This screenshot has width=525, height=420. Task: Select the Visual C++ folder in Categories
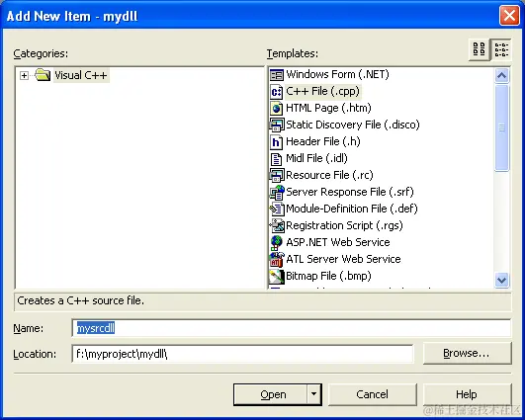point(81,75)
